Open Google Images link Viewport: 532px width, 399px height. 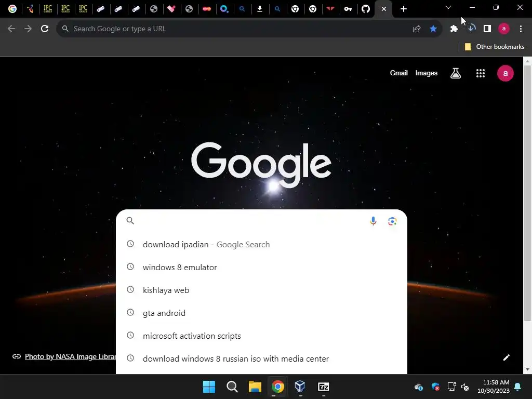point(427,73)
